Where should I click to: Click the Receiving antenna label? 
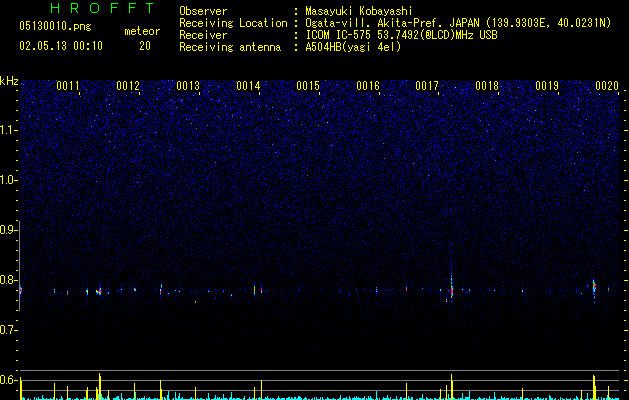230,47
